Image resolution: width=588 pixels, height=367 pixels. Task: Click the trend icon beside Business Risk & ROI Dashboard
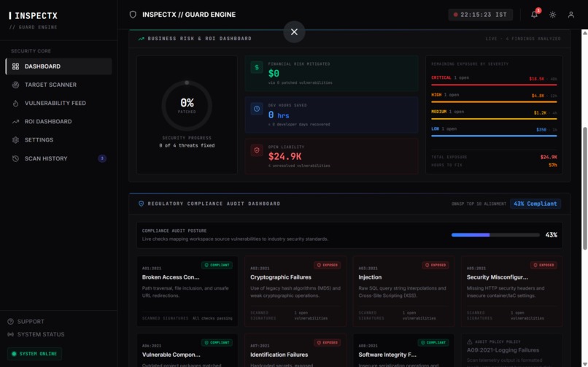coord(141,39)
